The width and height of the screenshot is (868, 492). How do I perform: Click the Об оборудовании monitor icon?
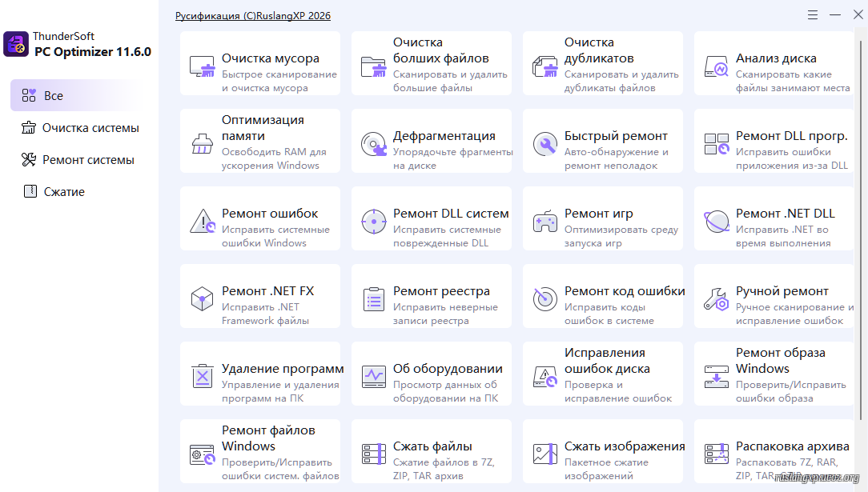(373, 376)
